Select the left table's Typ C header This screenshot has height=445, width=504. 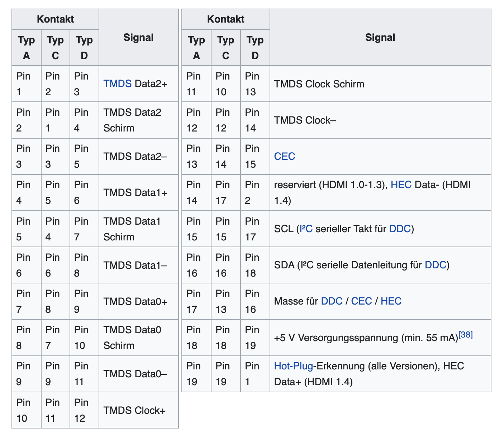pos(56,48)
